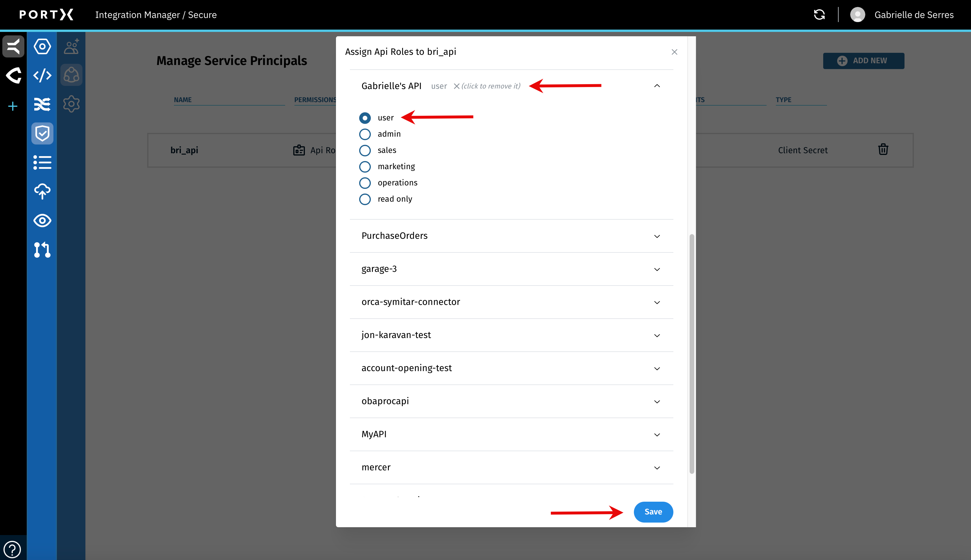Open the eye/monitor sidebar tool
The image size is (971, 560).
pyautogui.click(x=42, y=221)
